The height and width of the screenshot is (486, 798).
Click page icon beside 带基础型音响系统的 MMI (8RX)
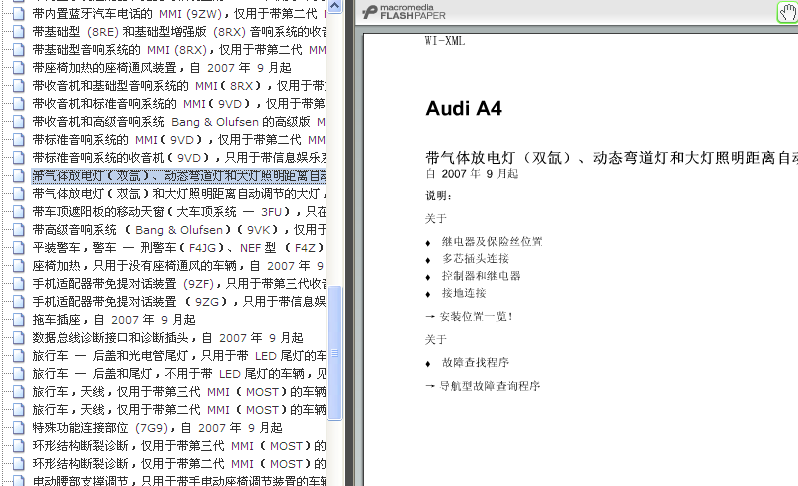(18, 50)
